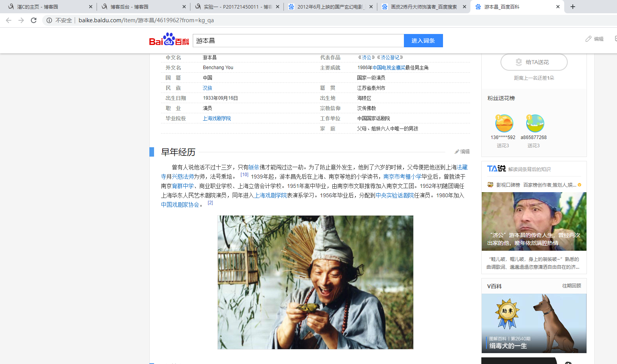Open the 往期回顾 link in V百科
This screenshot has width=617, height=364.
(x=572, y=286)
